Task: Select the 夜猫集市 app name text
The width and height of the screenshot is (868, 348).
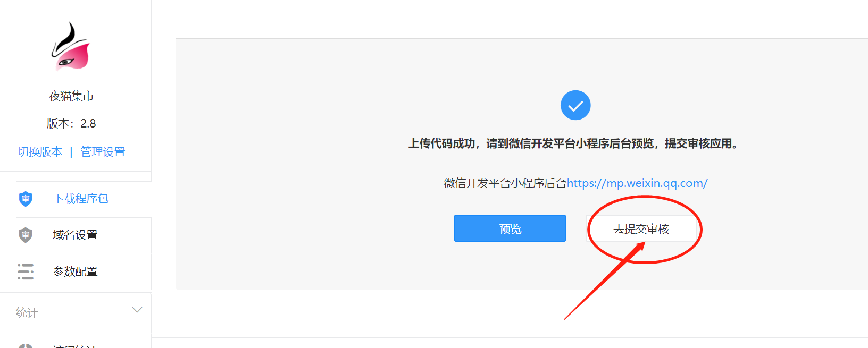Action: tap(71, 96)
